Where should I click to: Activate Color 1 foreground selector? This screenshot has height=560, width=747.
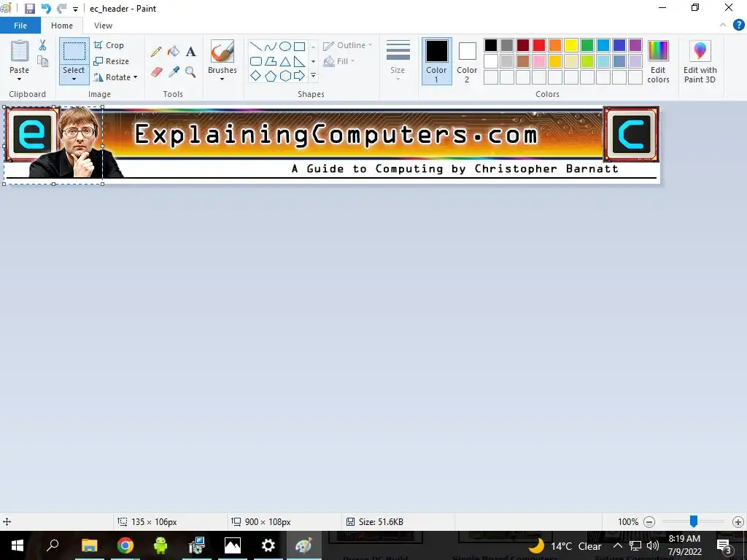click(436, 61)
